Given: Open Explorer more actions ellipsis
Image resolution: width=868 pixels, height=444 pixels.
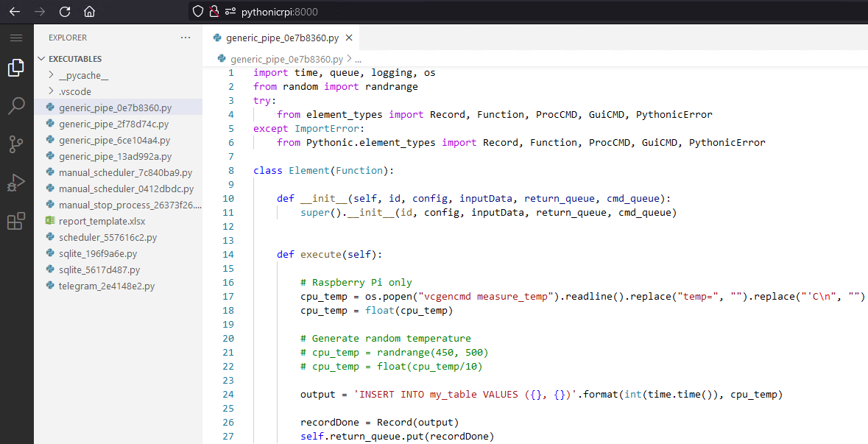Looking at the screenshot, I should click(186, 38).
